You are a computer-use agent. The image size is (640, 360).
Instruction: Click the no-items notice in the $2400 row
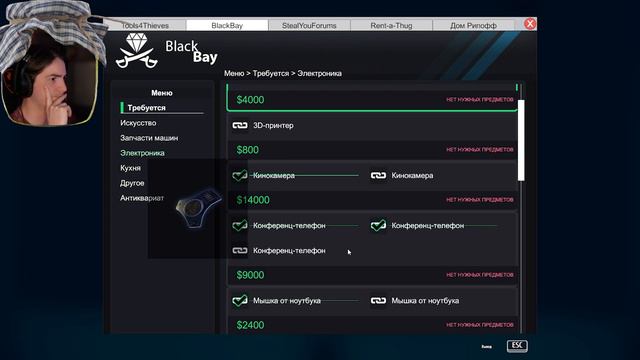pyautogui.click(x=480, y=325)
